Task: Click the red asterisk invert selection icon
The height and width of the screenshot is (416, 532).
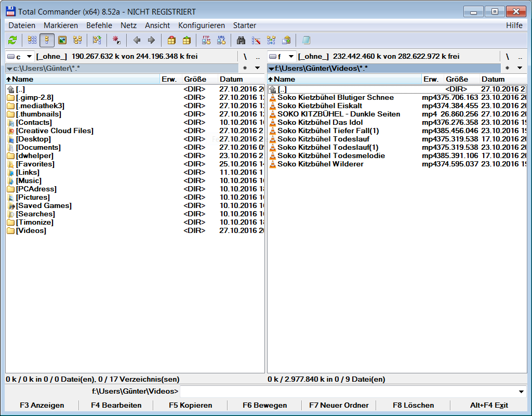Action: [116, 41]
